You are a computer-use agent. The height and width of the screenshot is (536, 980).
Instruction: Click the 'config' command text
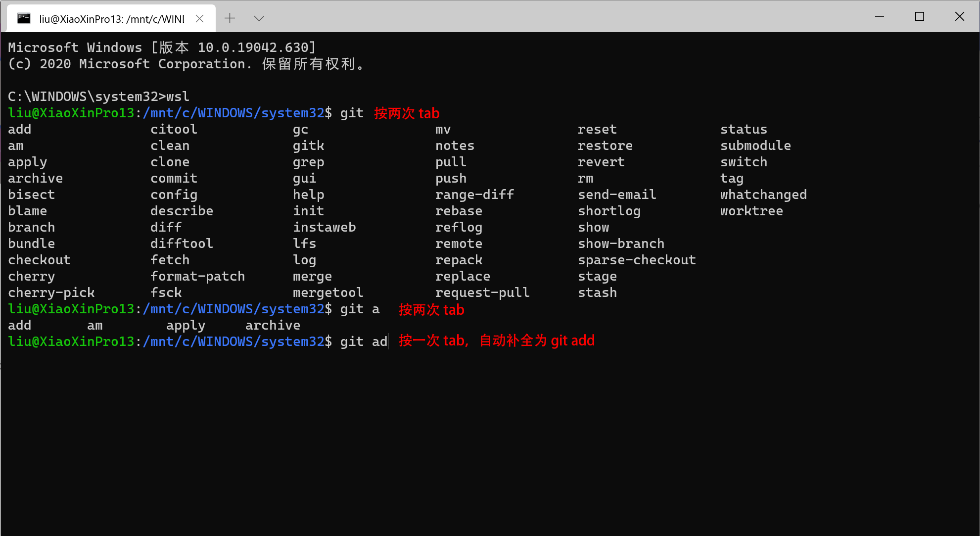coord(174,195)
